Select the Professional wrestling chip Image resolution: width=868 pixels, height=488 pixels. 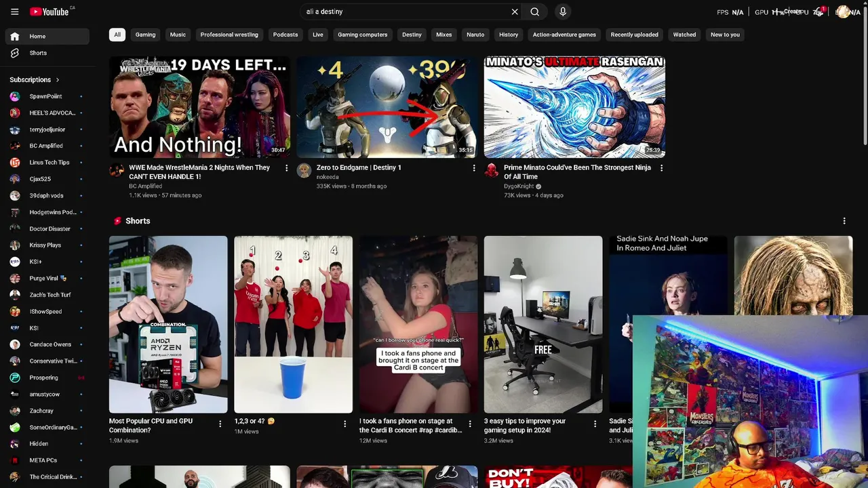pyautogui.click(x=229, y=35)
